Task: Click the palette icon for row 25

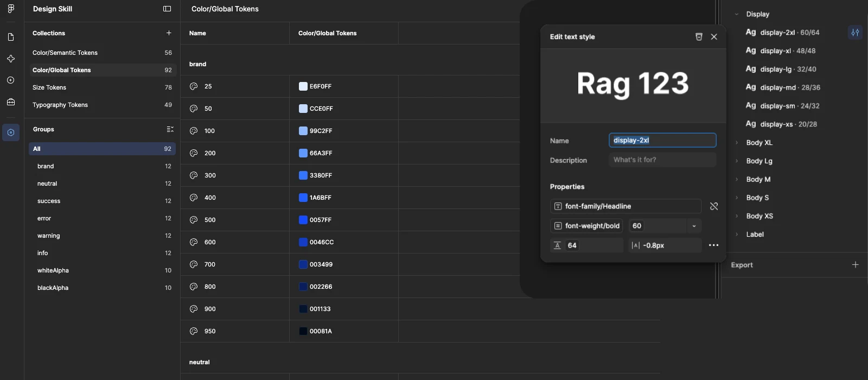Action: coord(194,86)
